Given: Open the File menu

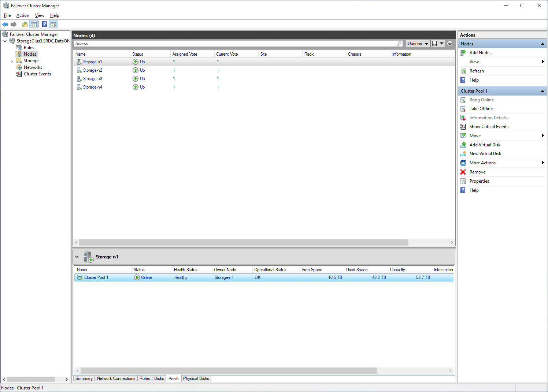Looking at the screenshot, I should 7,15.
